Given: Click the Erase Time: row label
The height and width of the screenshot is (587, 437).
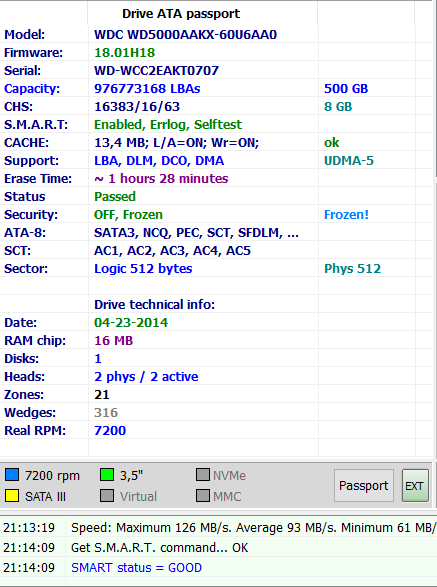Looking at the screenshot, I should click(38, 179).
